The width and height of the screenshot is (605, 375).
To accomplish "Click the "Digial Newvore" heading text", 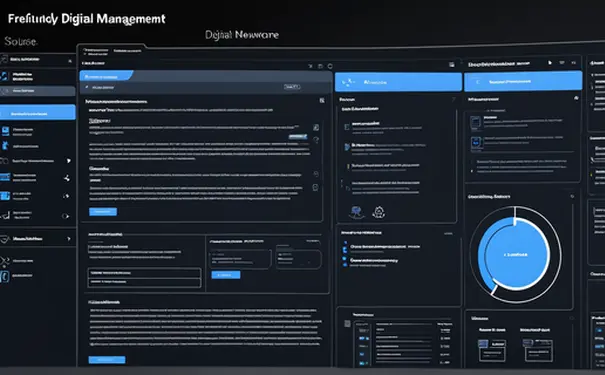I will 242,35.
